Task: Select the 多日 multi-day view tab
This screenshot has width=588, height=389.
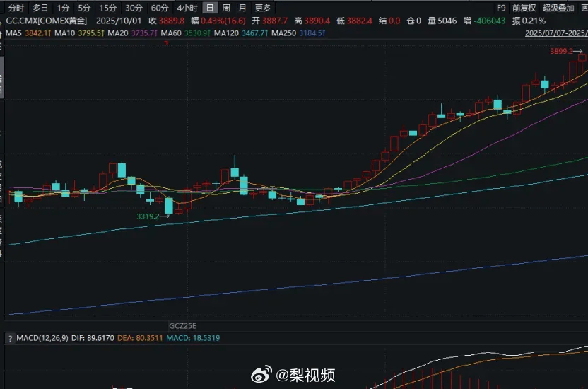Action: (x=40, y=8)
